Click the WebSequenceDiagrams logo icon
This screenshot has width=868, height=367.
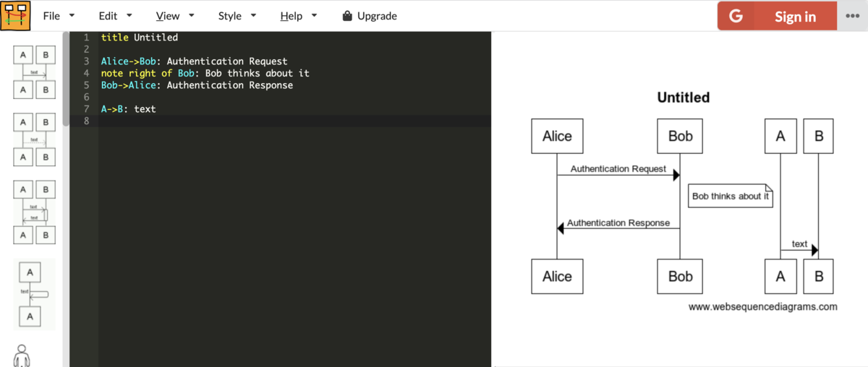coord(16,15)
